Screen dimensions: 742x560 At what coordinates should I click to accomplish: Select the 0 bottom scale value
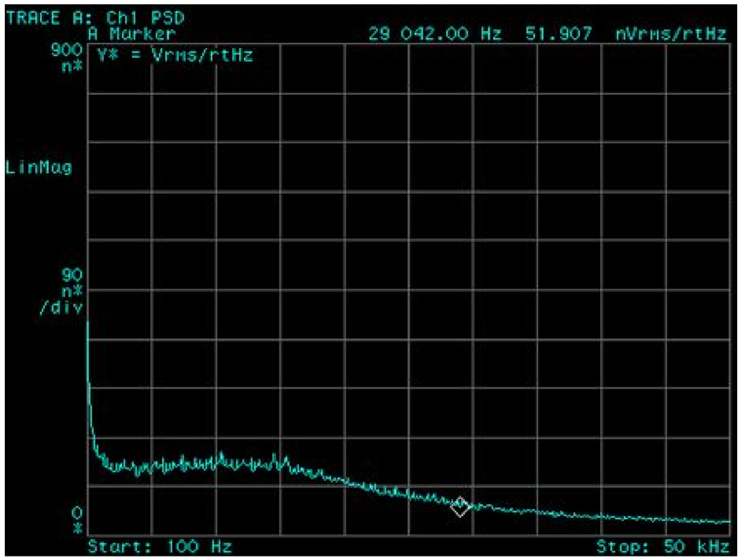(x=77, y=513)
